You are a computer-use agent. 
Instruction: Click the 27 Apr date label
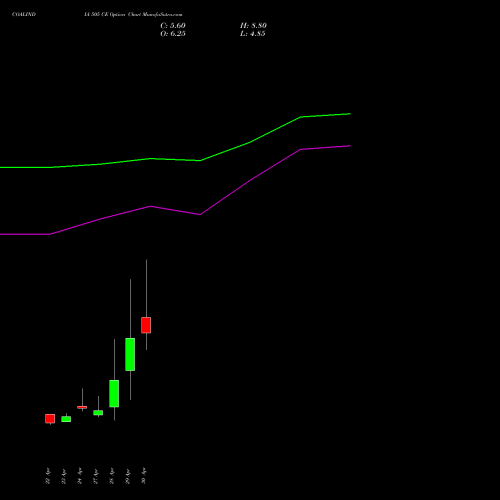[96, 476]
